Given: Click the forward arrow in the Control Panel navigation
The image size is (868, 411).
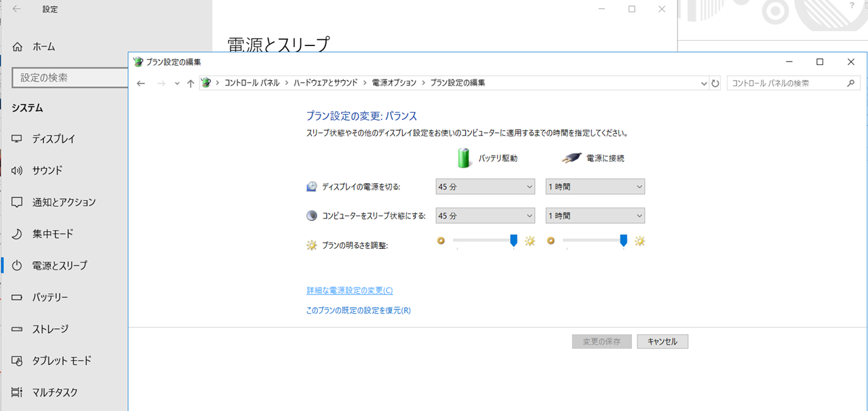Looking at the screenshot, I should (161, 83).
